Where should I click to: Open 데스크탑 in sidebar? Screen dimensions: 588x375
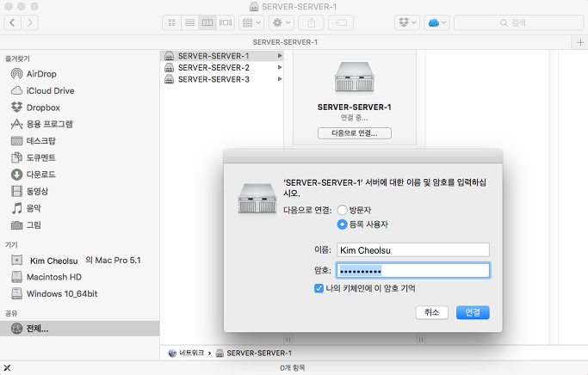pos(34,141)
